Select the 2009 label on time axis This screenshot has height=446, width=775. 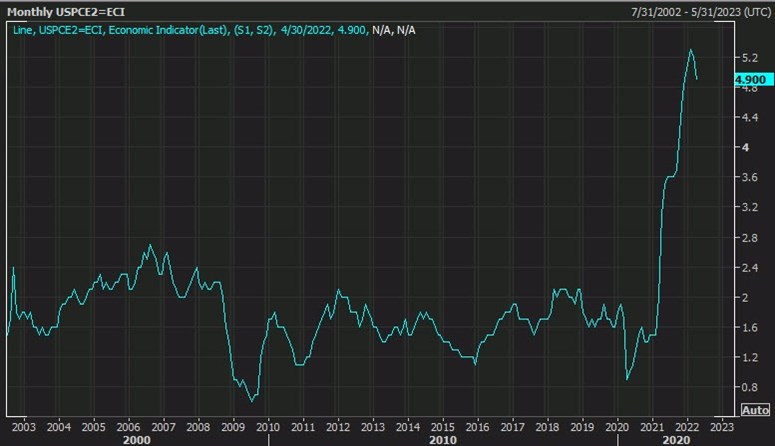point(232,425)
